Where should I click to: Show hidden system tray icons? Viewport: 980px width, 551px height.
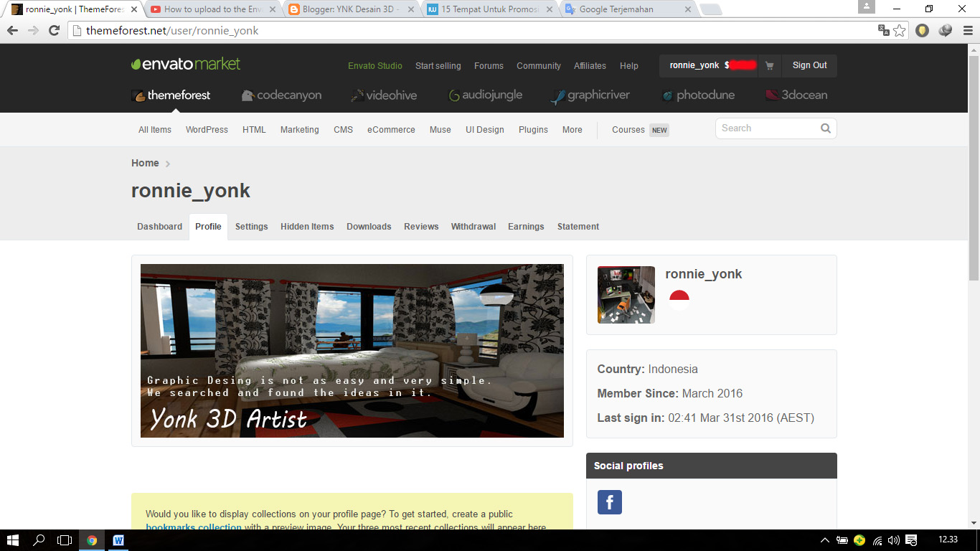coord(825,540)
